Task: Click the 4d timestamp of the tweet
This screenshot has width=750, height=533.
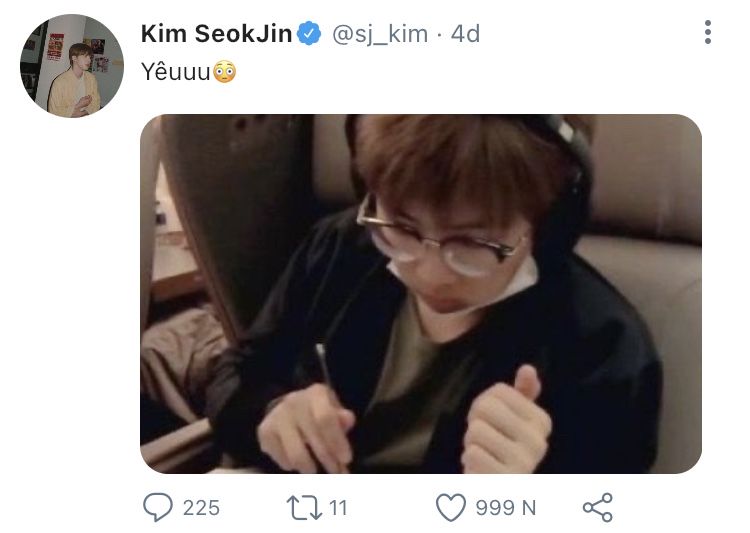Action: click(465, 34)
